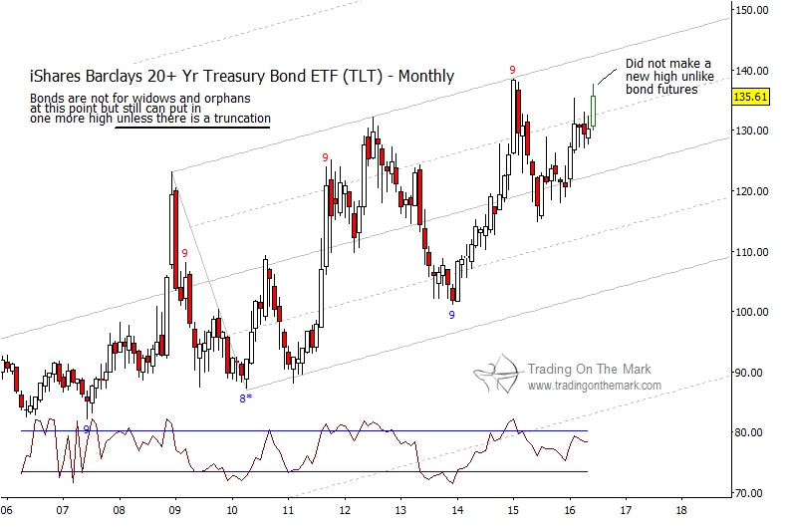Screen dimensions: 788x532
Task: Click the underlined "unless there is a truncation" text
Action: click(193, 119)
